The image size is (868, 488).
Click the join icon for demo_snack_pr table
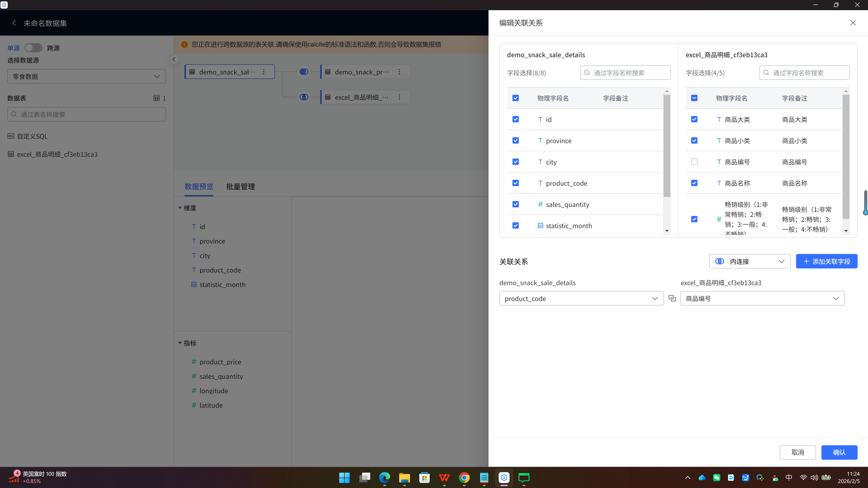pos(304,72)
